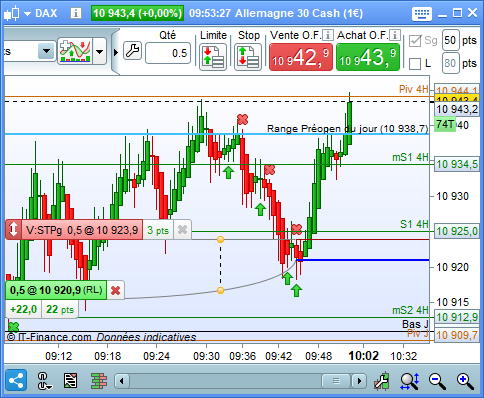Click the 3 pts stop distance label
The width and height of the screenshot is (484, 398).
pyautogui.click(x=158, y=230)
